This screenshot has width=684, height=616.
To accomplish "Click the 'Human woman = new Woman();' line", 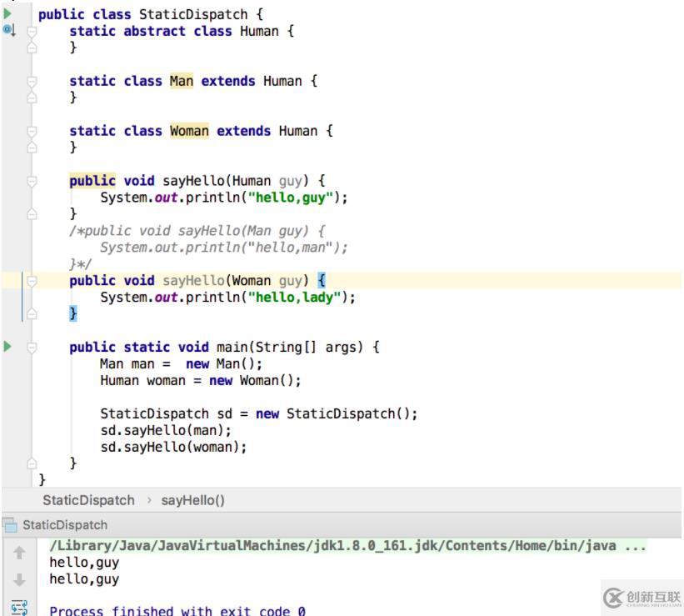I will point(201,381).
